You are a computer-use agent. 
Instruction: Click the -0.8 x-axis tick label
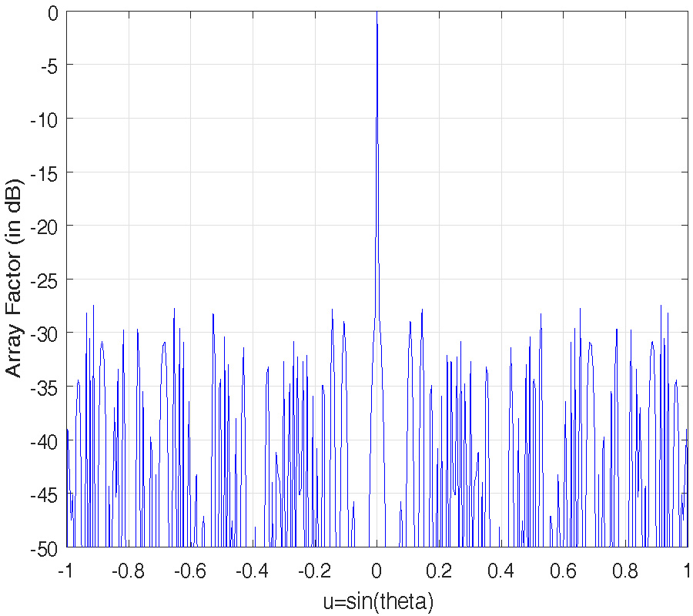(x=127, y=571)
